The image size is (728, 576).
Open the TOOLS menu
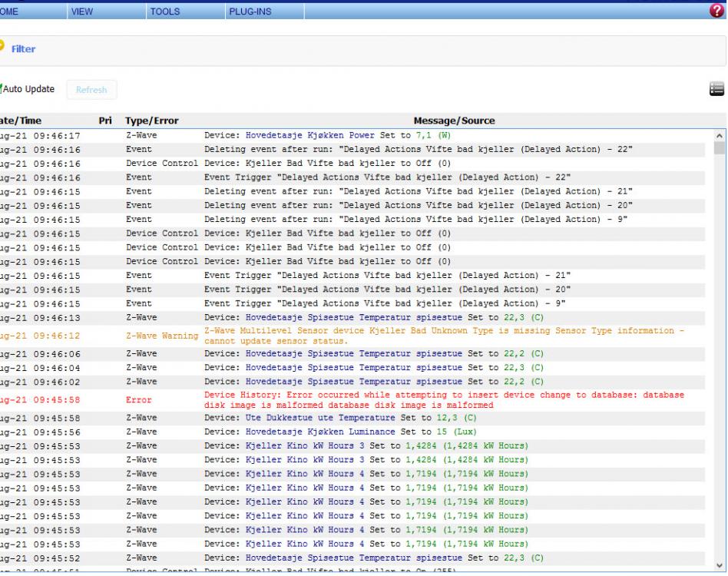click(x=165, y=12)
